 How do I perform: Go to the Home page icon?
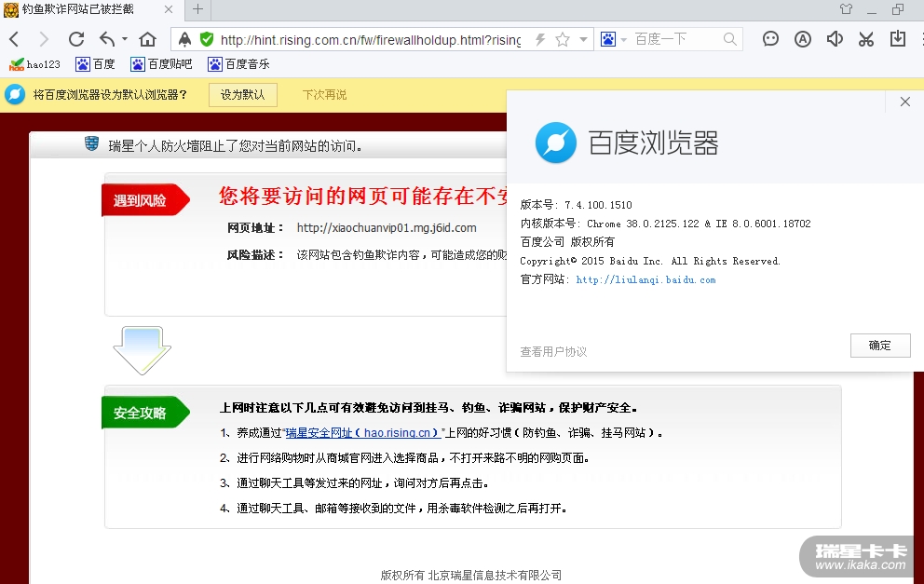pos(147,39)
